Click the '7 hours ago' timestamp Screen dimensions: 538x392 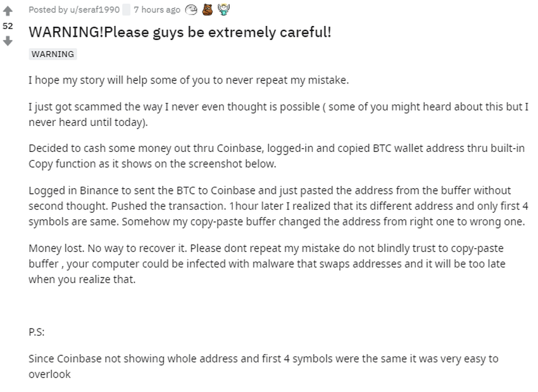pyautogui.click(x=157, y=9)
